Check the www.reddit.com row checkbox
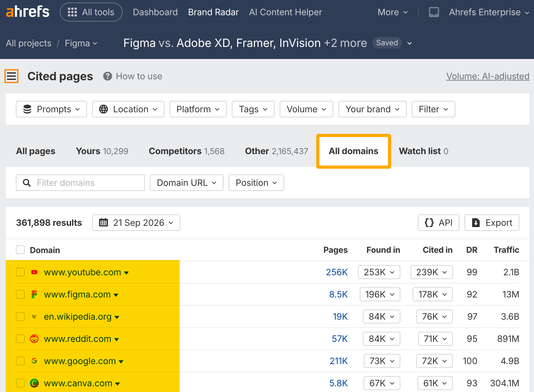 pos(20,339)
